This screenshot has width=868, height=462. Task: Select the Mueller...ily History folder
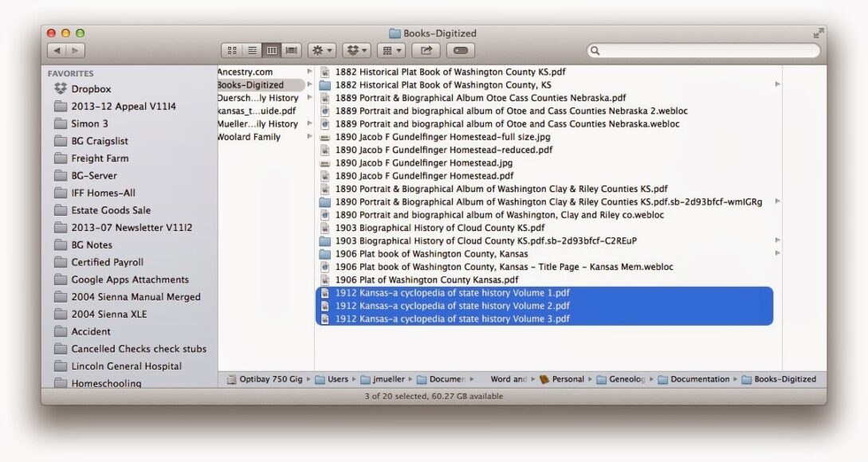[258, 124]
